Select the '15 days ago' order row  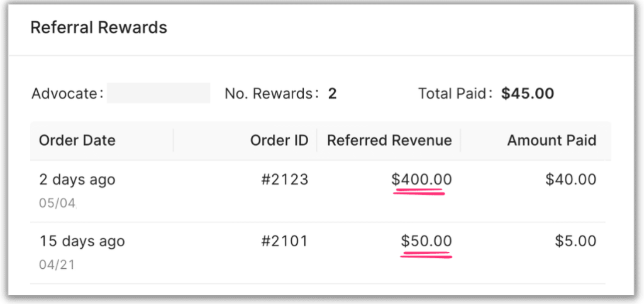coord(318,252)
